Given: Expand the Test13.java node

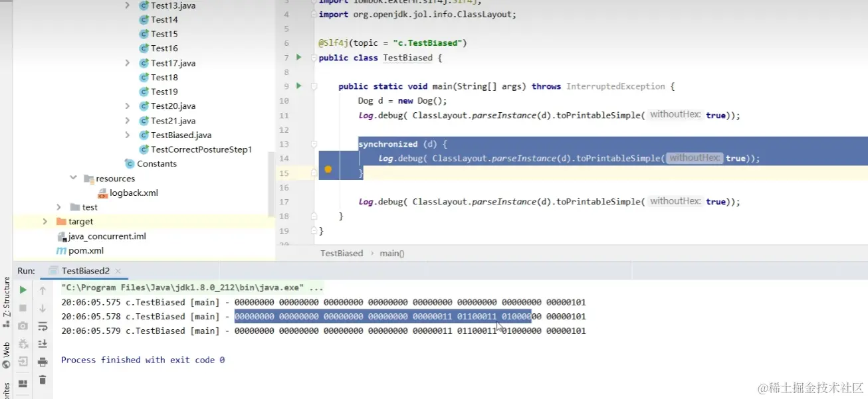Looking at the screenshot, I should pyautogui.click(x=128, y=5).
